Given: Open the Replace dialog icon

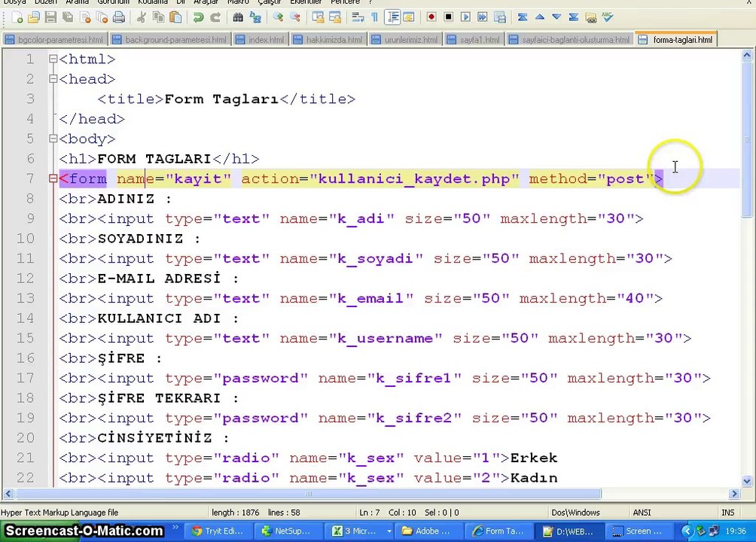Looking at the screenshot, I should click(255, 18).
